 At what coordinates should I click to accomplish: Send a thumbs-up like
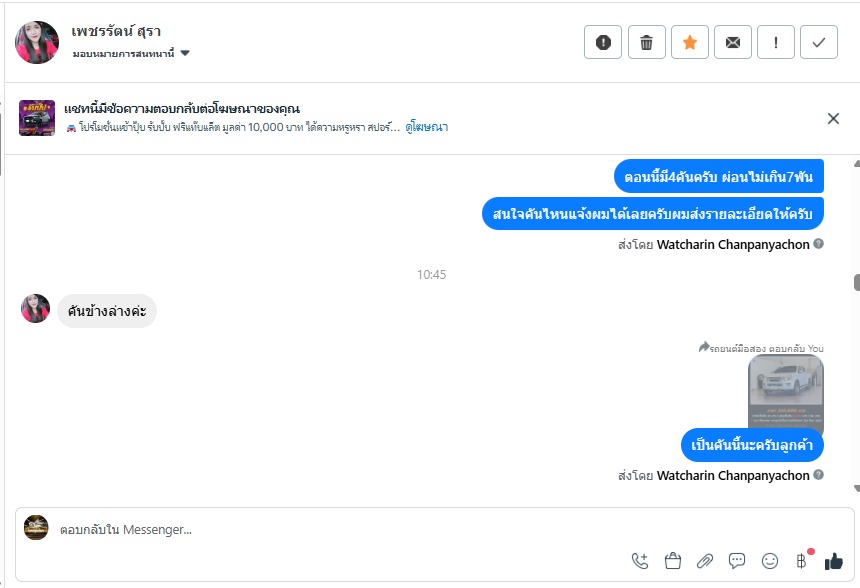[834, 561]
